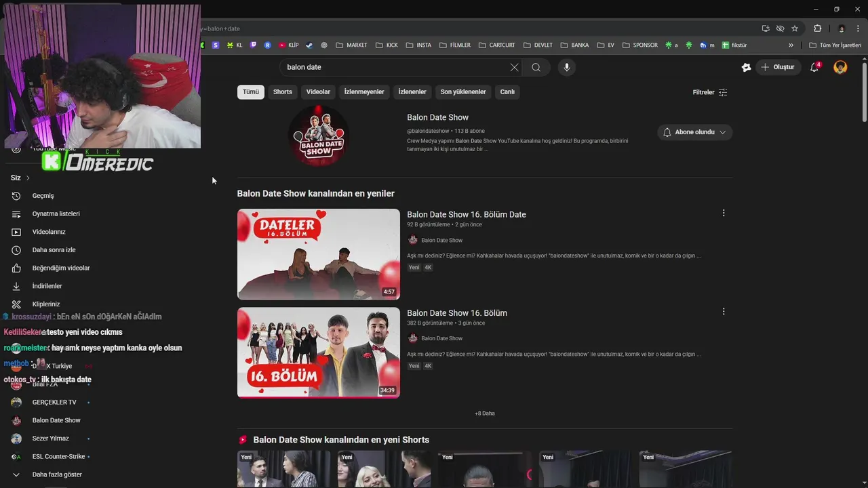
Task: Show more bookmarks with the double chevron
Action: pos(791,45)
